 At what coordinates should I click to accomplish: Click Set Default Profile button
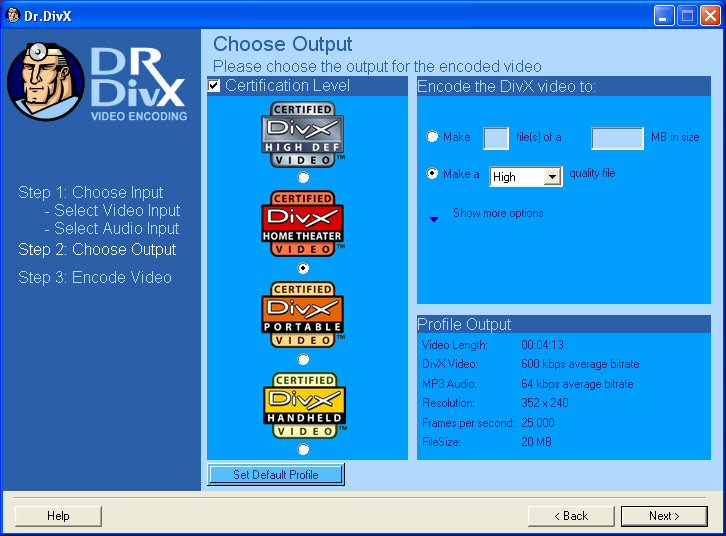(276, 474)
